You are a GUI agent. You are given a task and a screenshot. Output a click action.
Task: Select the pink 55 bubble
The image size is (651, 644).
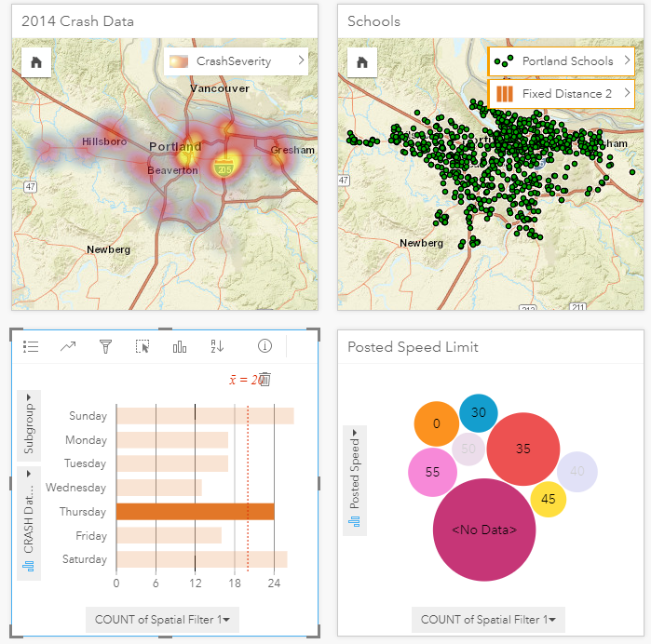(433, 472)
